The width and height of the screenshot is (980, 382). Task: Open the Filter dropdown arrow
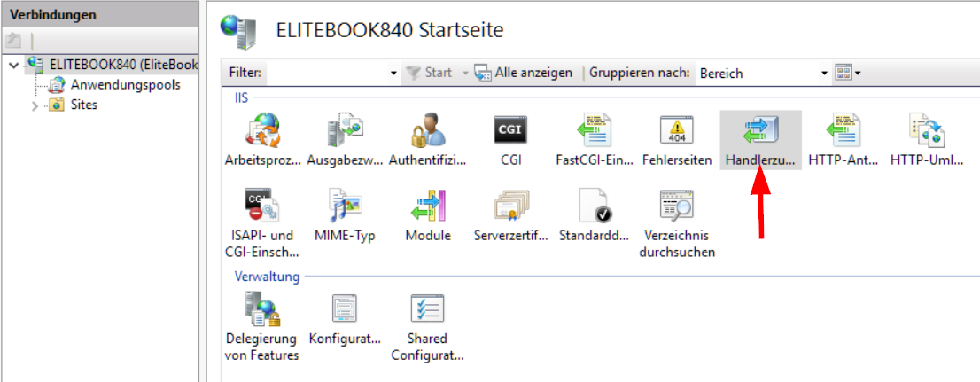pos(393,74)
